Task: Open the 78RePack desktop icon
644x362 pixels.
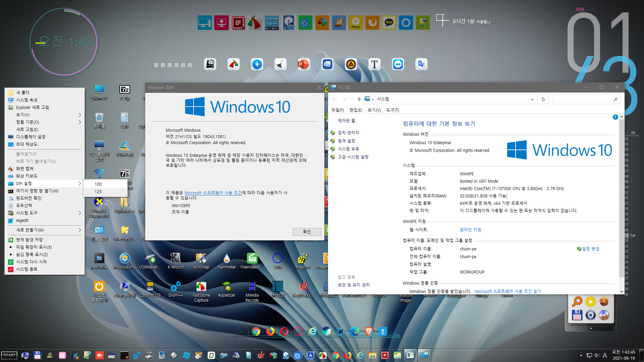Action: [x=124, y=148]
